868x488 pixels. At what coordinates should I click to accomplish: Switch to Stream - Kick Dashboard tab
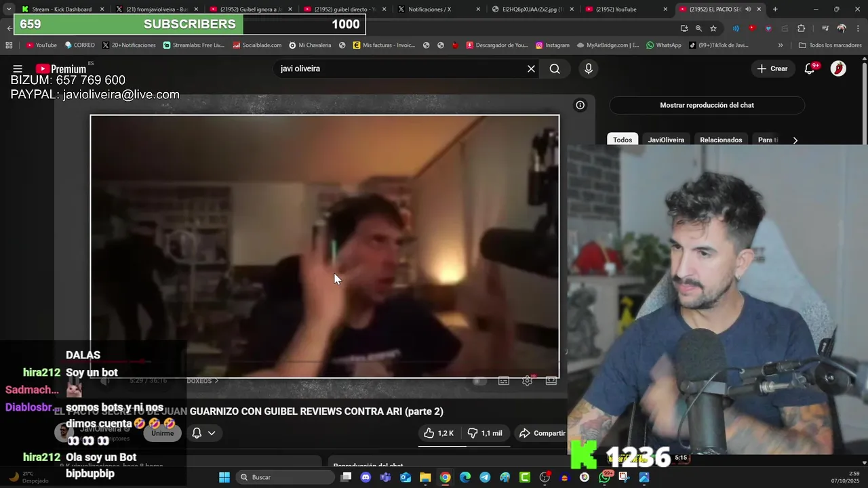(x=62, y=9)
